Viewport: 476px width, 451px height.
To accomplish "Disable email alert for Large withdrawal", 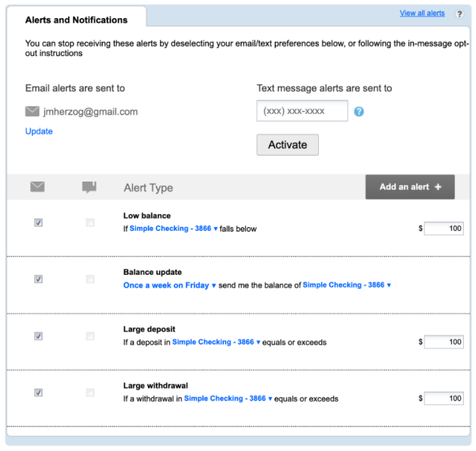I will pos(38,393).
